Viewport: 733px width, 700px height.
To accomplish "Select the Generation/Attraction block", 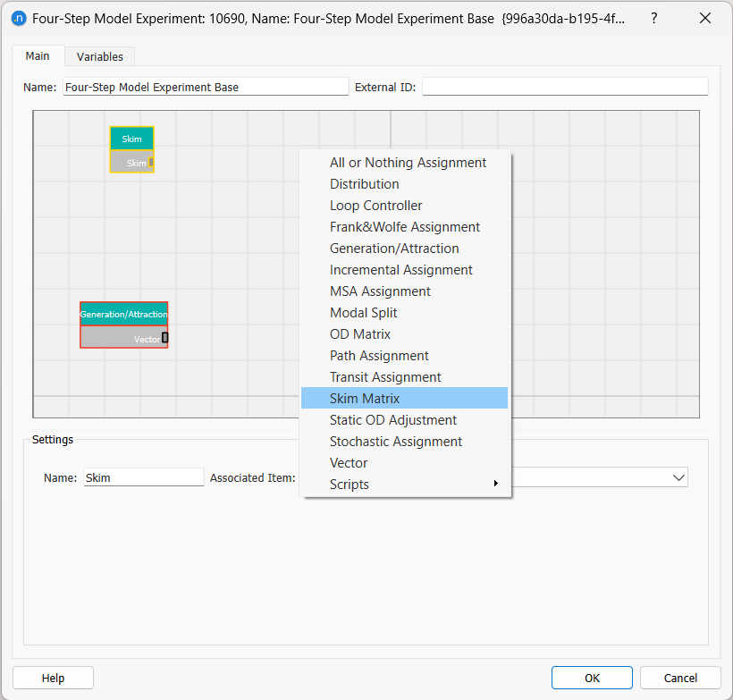I will click(x=123, y=314).
